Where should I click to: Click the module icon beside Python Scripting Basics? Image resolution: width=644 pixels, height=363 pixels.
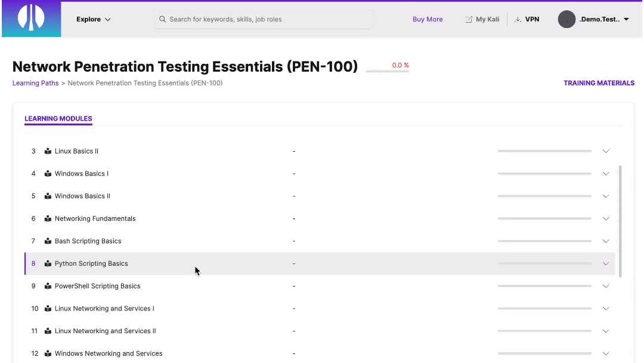pos(48,263)
